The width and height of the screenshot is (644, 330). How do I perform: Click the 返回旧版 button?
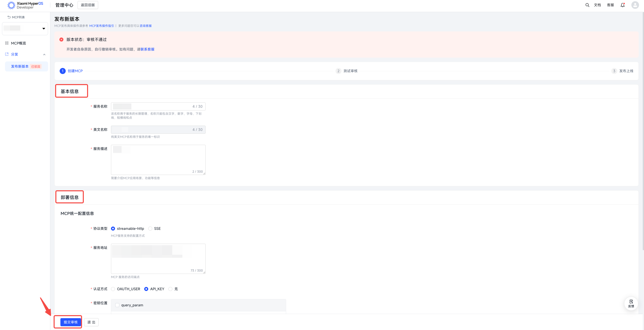tap(88, 5)
